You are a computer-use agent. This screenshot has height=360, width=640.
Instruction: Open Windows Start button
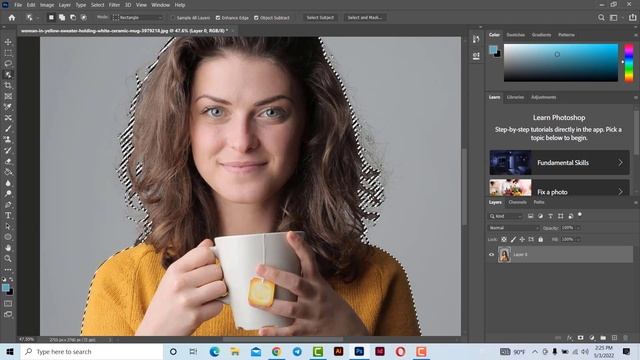(10, 351)
